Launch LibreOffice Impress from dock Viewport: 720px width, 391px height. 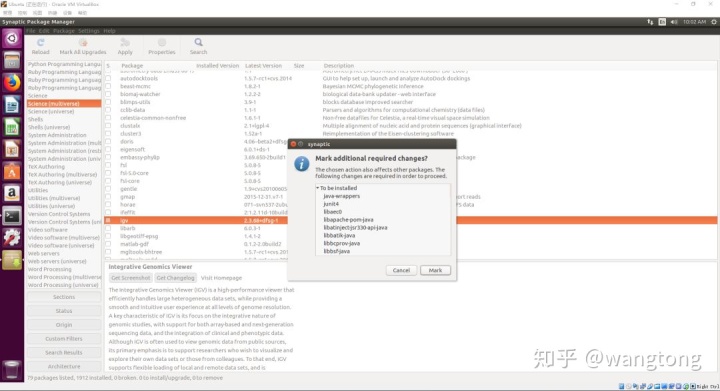coord(12,149)
